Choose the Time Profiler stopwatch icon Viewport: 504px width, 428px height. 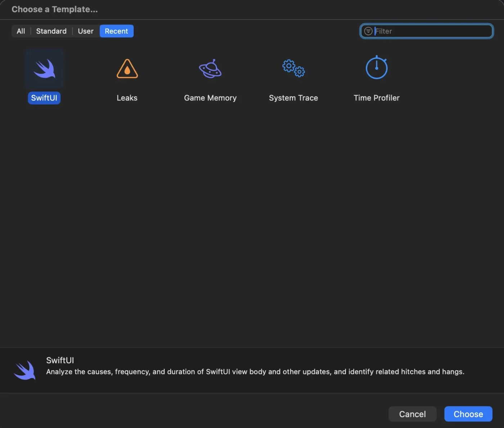[377, 68]
